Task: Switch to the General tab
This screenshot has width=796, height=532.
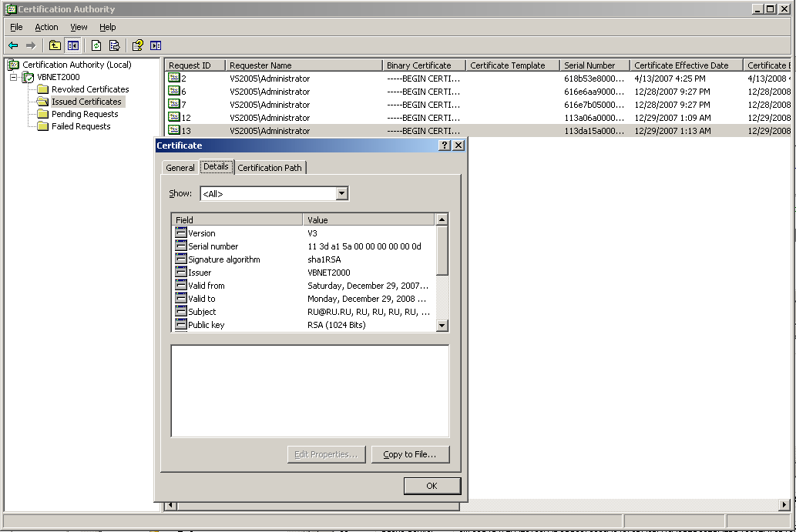Action: (180, 168)
